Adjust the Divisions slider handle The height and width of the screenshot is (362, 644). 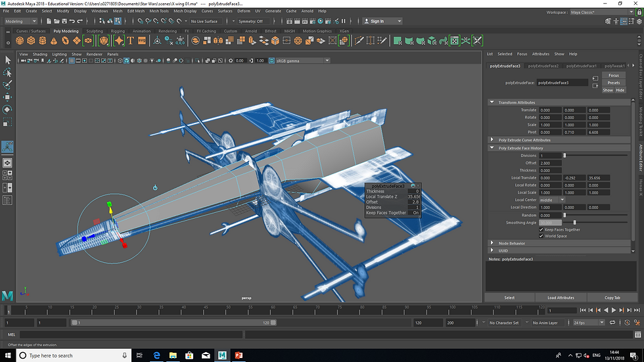tap(564, 156)
